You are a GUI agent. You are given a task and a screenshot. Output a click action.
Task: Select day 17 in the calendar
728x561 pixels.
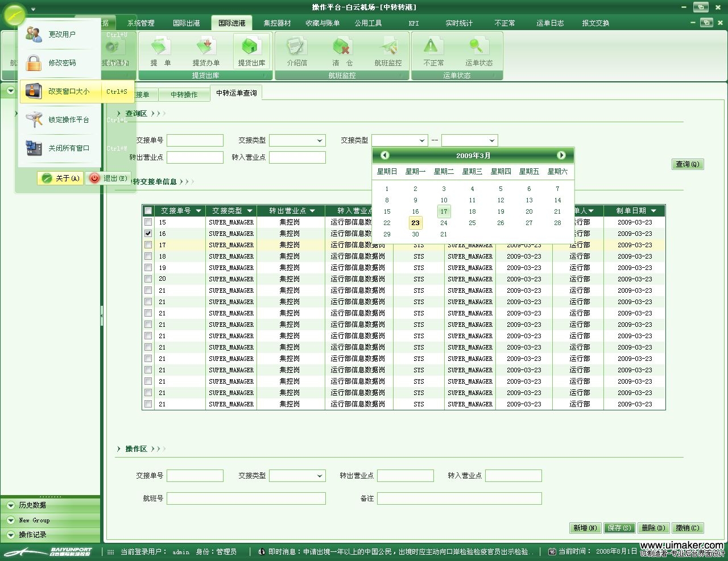(x=444, y=211)
